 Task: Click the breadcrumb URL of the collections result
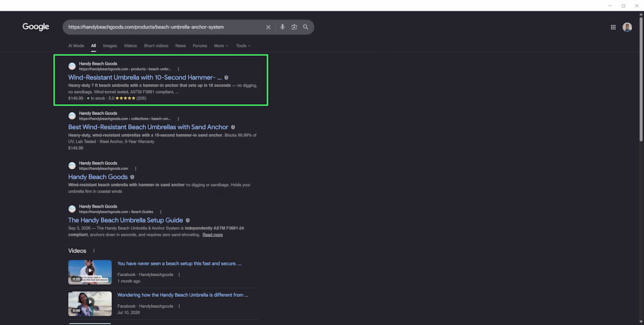pyautogui.click(x=125, y=119)
